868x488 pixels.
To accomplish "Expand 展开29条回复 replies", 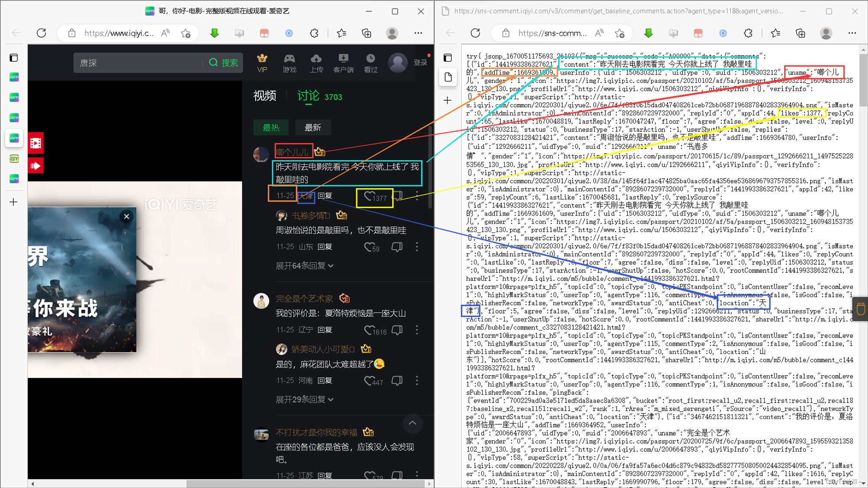I will coord(304,400).
